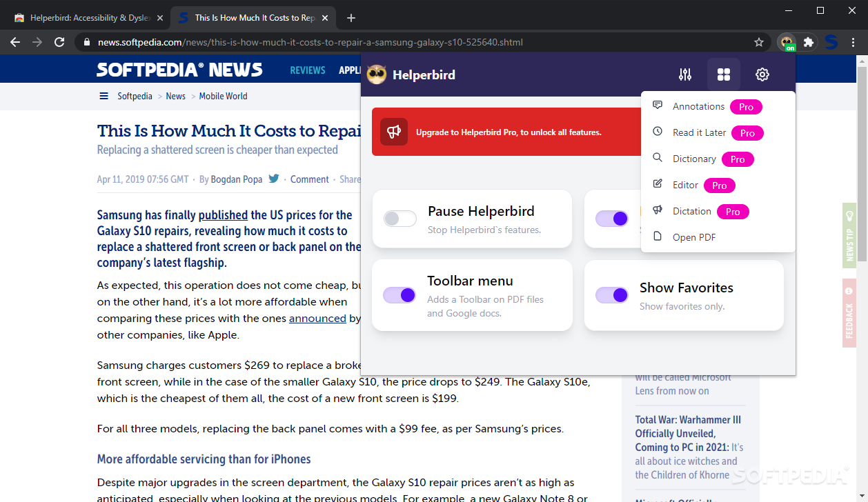868x502 pixels.
Task: Follow the 'published' link in the article
Action: (223, 215)
